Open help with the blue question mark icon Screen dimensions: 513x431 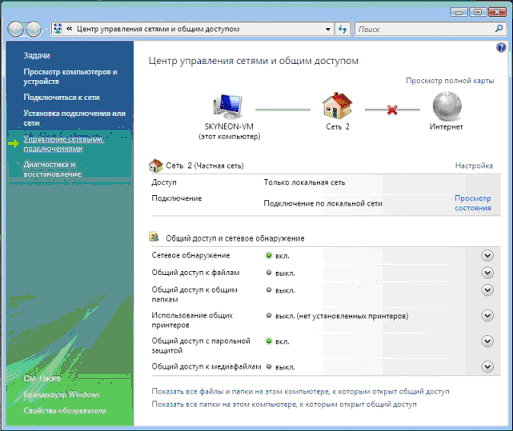pyautogui.click(x=501, y=48)
